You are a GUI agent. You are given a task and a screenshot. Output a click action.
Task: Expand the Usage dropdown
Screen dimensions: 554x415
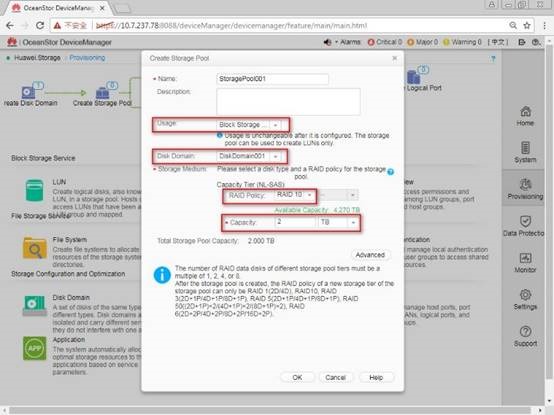click(x=249, y=125)
